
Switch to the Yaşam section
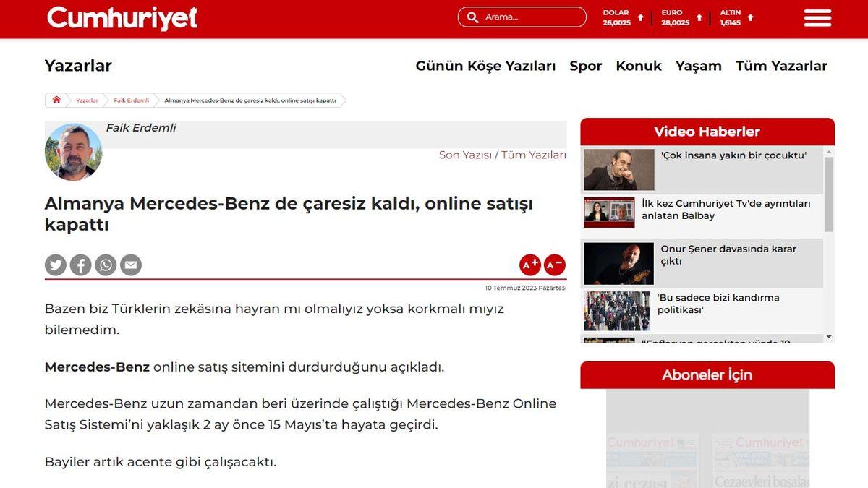point(698,65)
